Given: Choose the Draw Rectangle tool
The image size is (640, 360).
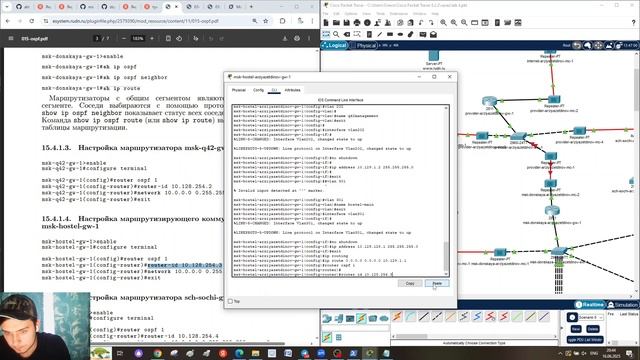Looking at the screenshot, I should pyautogui.click(x=390, y=34).
